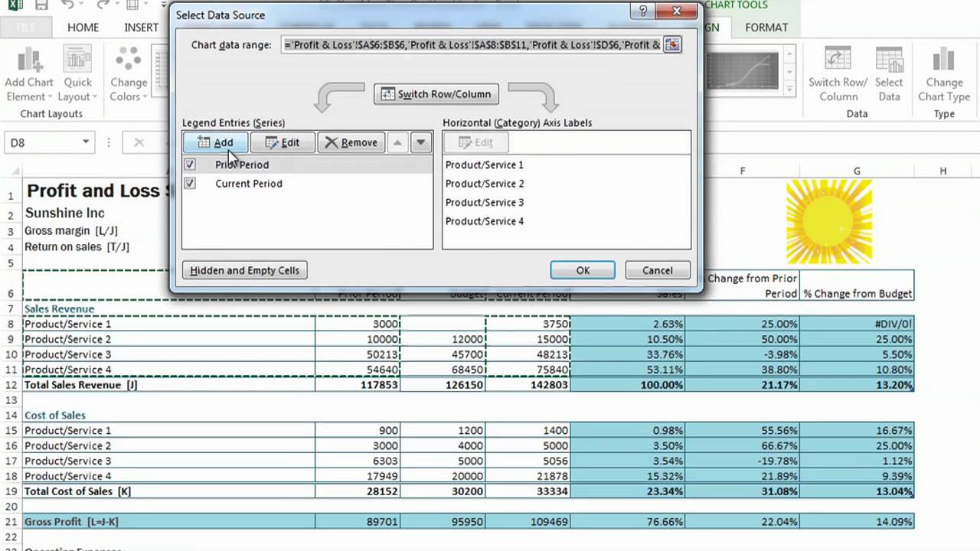
Task: Select Product/Service 1 axis label
Action: click(485, 165)
